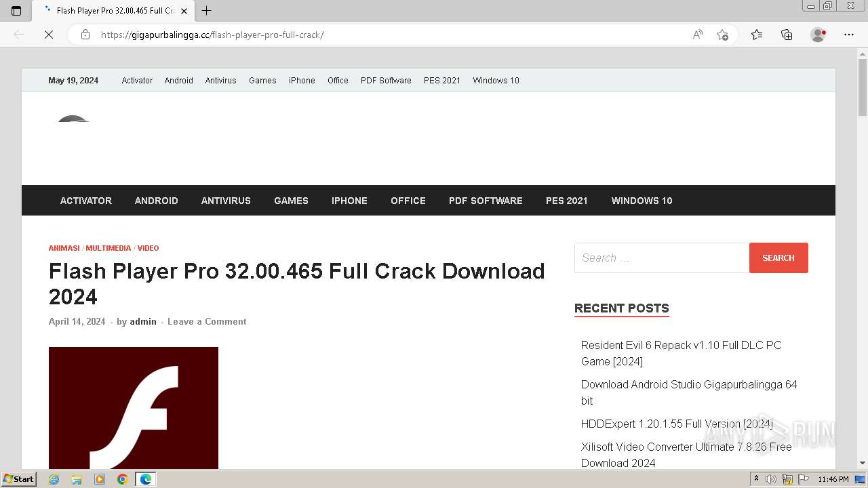Open HDDExpert 1.20.1.55 Full Version post
868x488 pixels.
[x=677, y=424]
